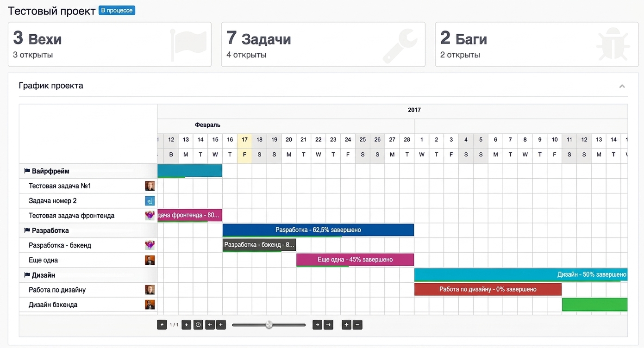Click the right-arrow button beside the plus button
Viewport: 644px width, 348px height.
[328, 325]
